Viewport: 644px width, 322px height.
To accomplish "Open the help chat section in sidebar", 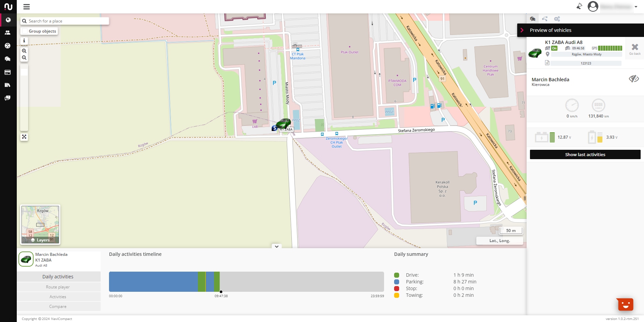I will (x=8, y=98).
